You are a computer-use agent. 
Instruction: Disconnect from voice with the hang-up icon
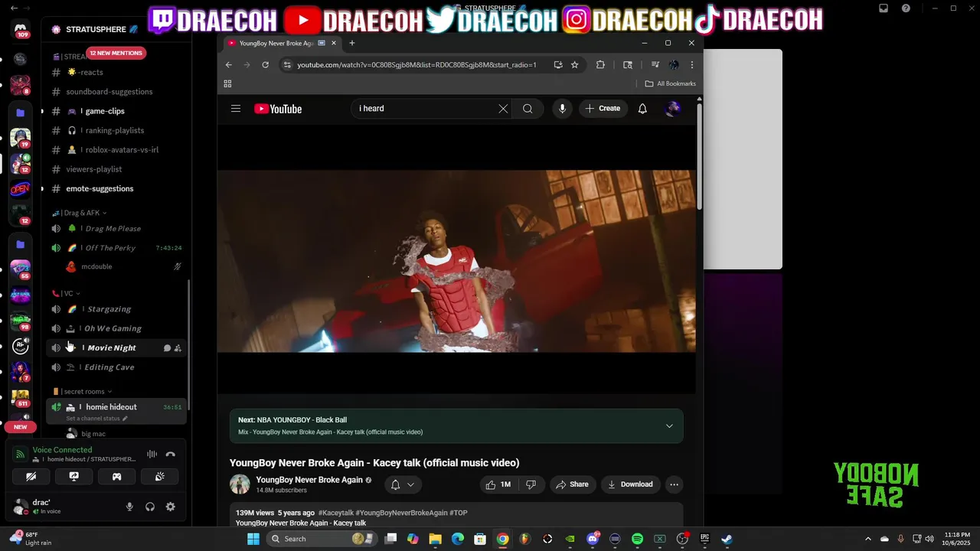coord(170,455)
